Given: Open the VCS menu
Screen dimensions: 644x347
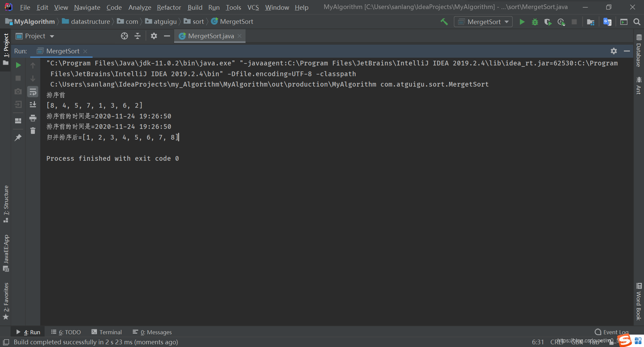Looking at the screenshot, I should coord(253,7).
